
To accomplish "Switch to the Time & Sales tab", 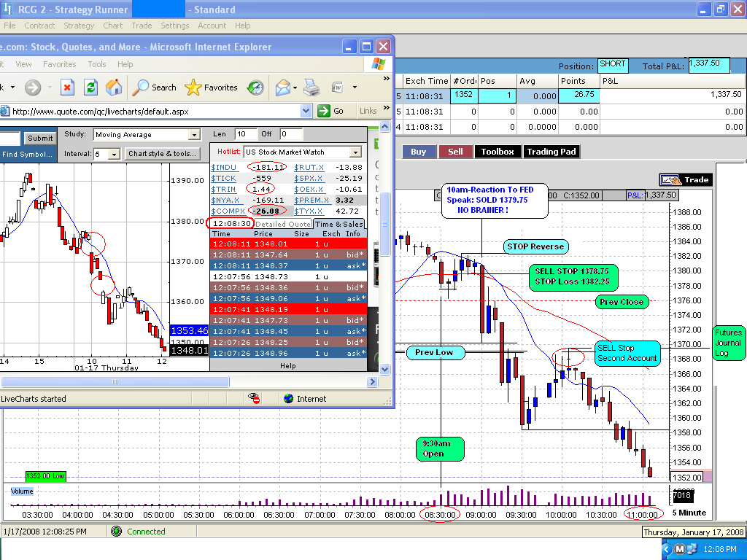I will [x=338, y=224].
